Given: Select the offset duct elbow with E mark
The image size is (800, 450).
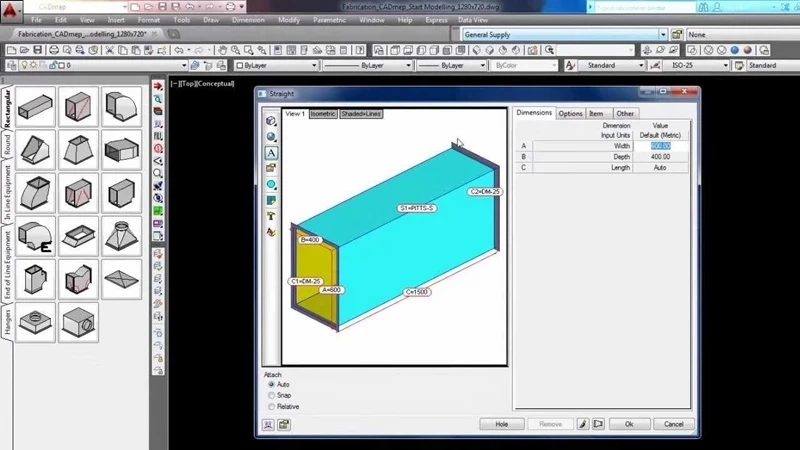Looking at the screenshot, I should tap(35, 236).
